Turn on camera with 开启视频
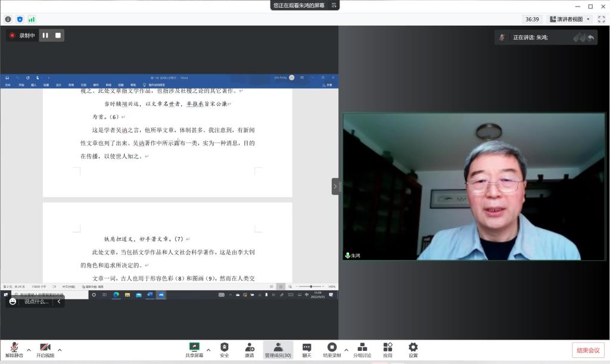Image resolution: width=610 pixels, height=364 pixels. (x=45, y=347)
